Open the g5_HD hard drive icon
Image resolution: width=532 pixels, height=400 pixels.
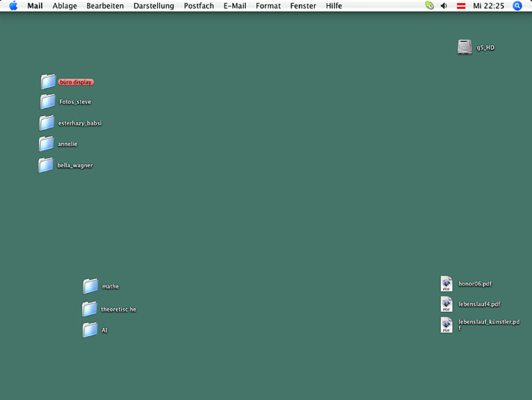(464, 48)
